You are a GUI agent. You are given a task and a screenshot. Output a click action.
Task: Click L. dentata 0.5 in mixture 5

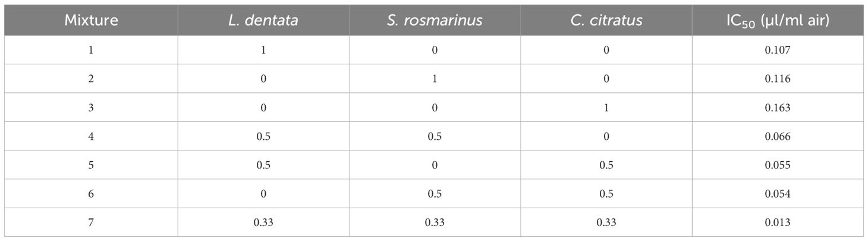pyautogui.click(x=263, y=165)
